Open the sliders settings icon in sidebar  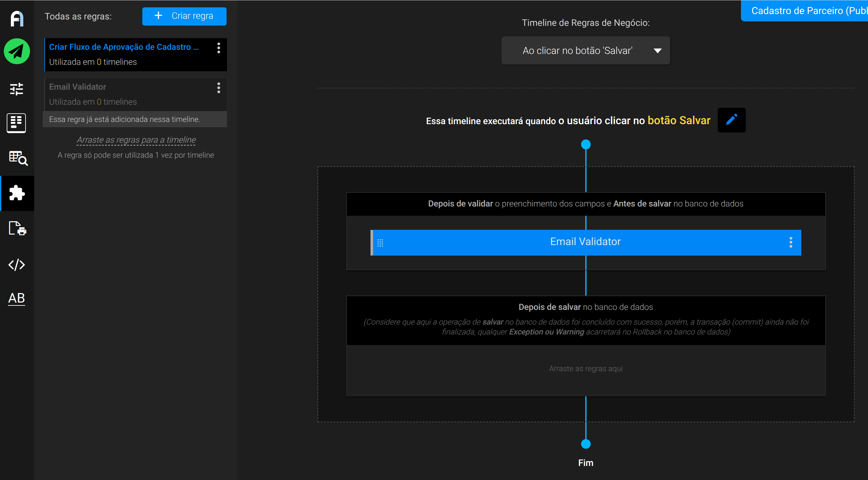point(17,89)
